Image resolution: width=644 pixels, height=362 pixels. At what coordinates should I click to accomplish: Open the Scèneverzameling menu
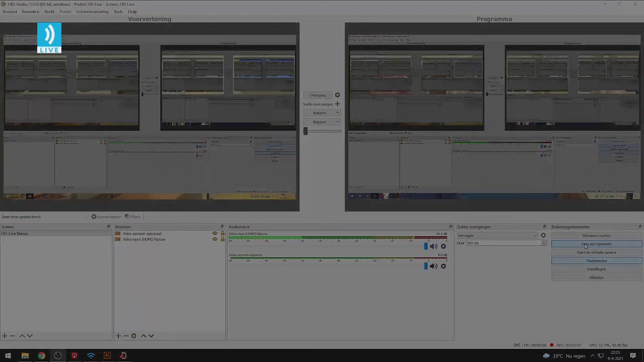[92, 12]
